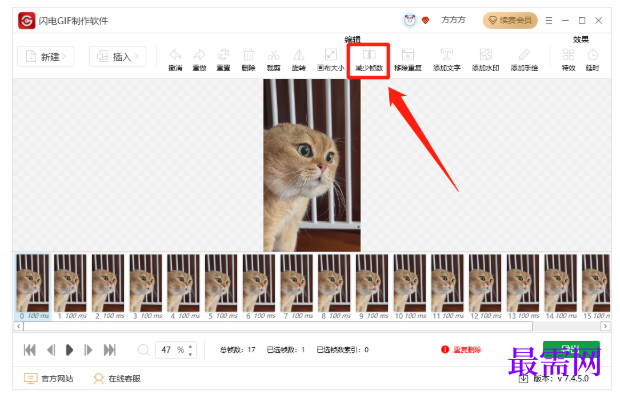Screen dimensions: 620x393
Task: Select frame 13 thumbnail
Action: pos(523,283)
